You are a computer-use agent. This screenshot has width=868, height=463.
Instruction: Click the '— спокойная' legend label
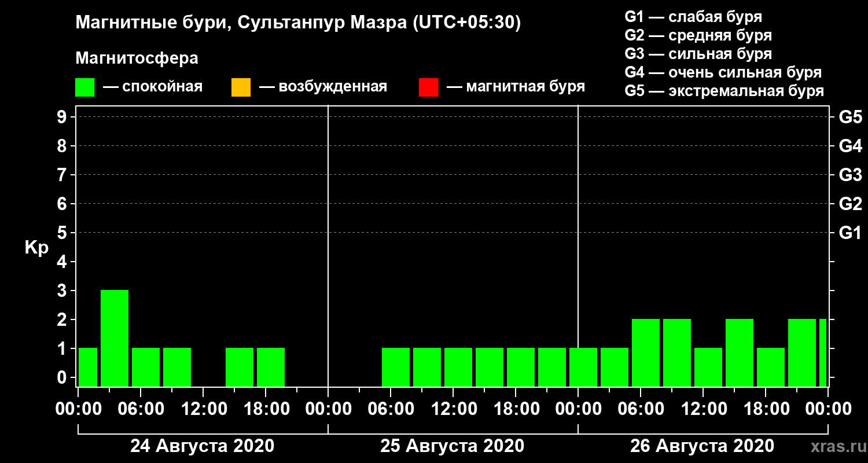pyautogui.click(x=153, y=87)
